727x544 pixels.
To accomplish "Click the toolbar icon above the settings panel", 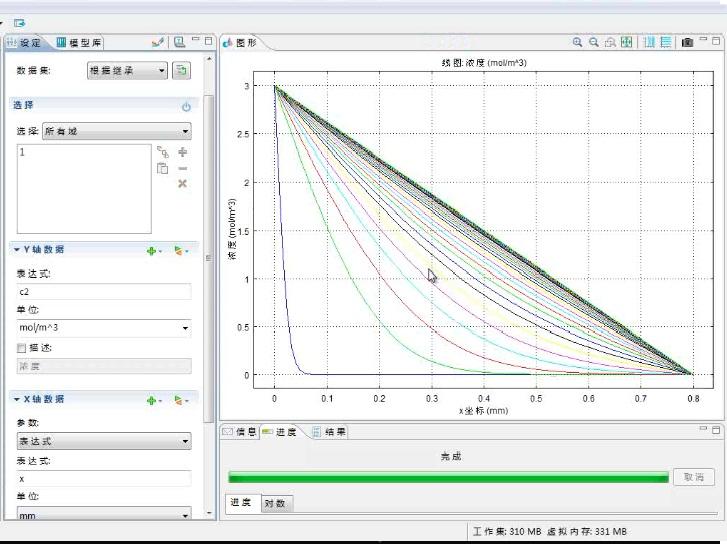I will [x=19, y=23].
